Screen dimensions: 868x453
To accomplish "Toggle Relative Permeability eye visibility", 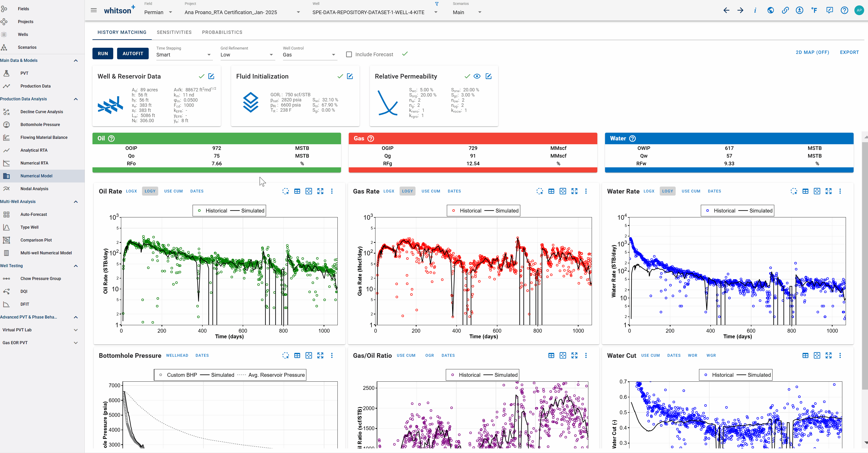I will click(x=477, y=76).
